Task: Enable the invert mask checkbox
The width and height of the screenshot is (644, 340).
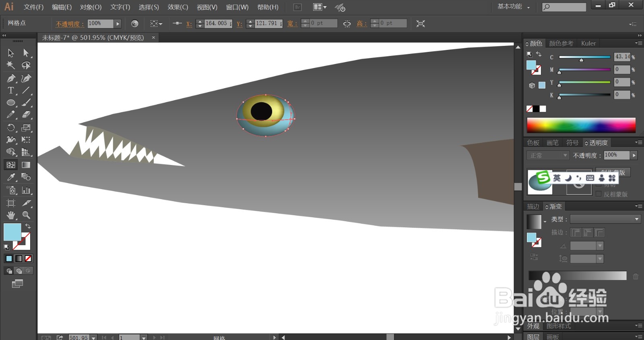Action: [599, 194]
